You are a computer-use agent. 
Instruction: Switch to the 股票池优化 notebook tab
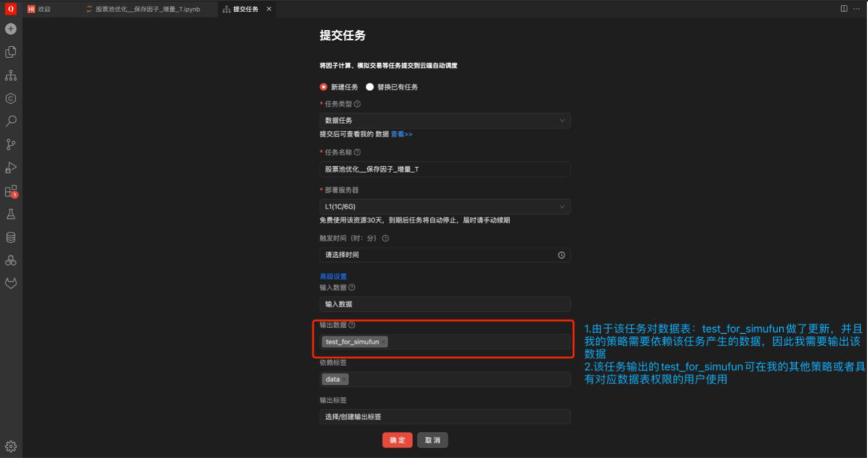coord(147,9)
